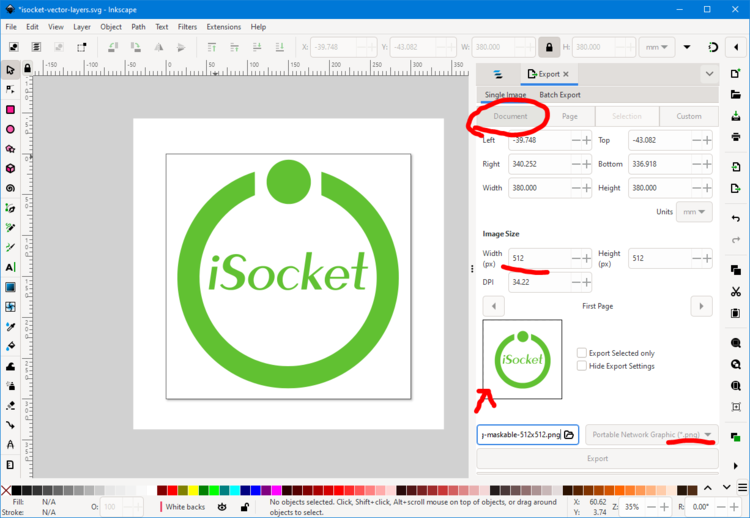Open the Export panel Units dropdown
This screenshot has width=750, height=518.
pos(694,212)
